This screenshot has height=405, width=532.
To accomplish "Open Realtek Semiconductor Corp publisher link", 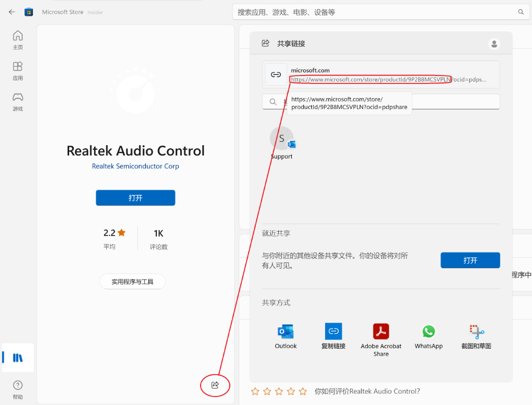I will click(135, 166).
